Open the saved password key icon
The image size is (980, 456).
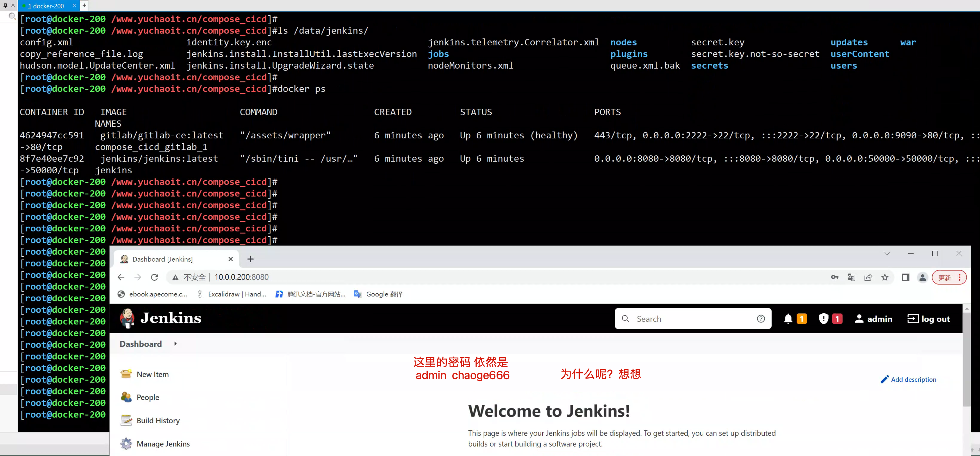835,277
